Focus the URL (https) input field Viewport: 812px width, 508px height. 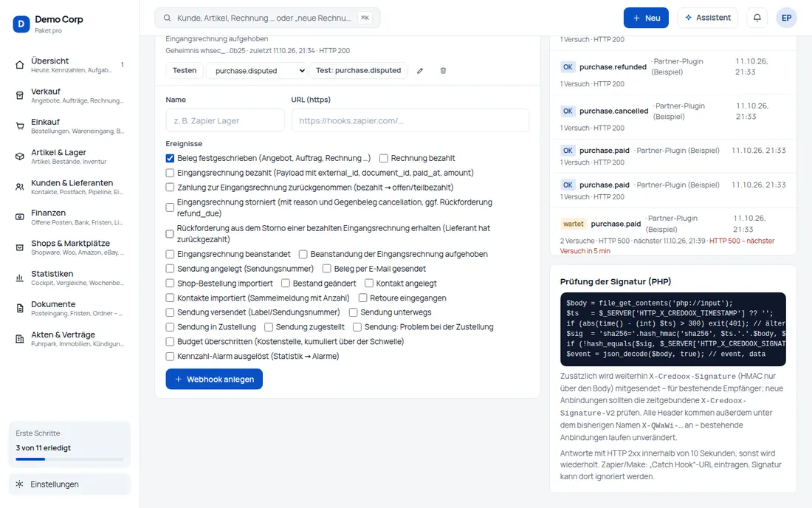410,120
